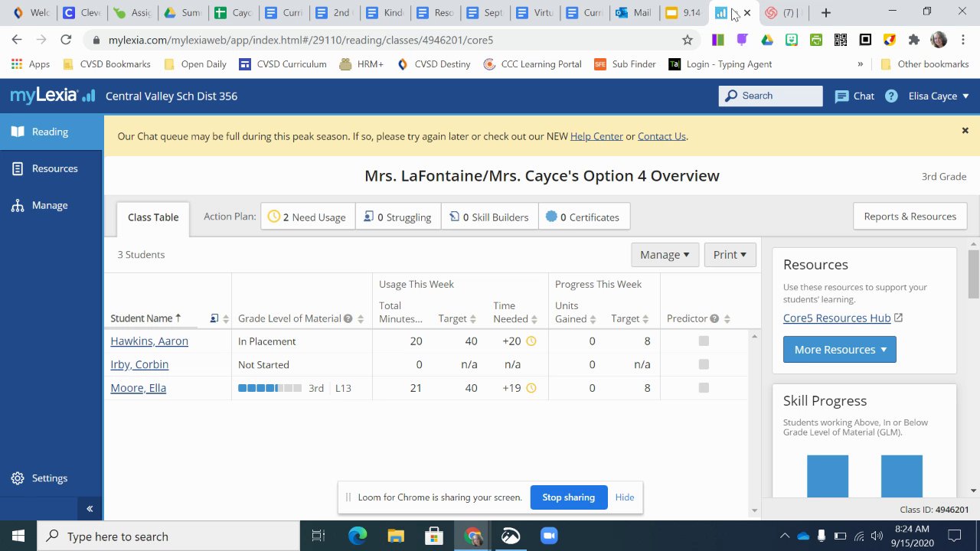Switch to the Class Table tab
The width and height of the screenshot is (980, 551).
click(153, 217)
